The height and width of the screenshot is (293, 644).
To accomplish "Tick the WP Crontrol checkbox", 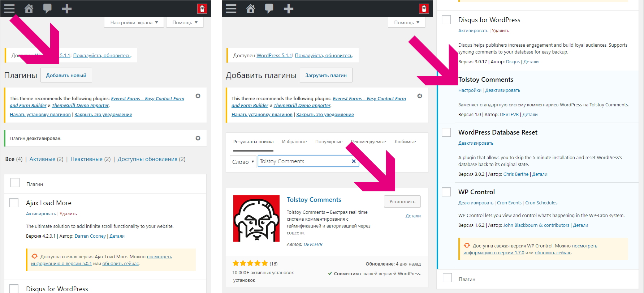I will pos(446,192).
